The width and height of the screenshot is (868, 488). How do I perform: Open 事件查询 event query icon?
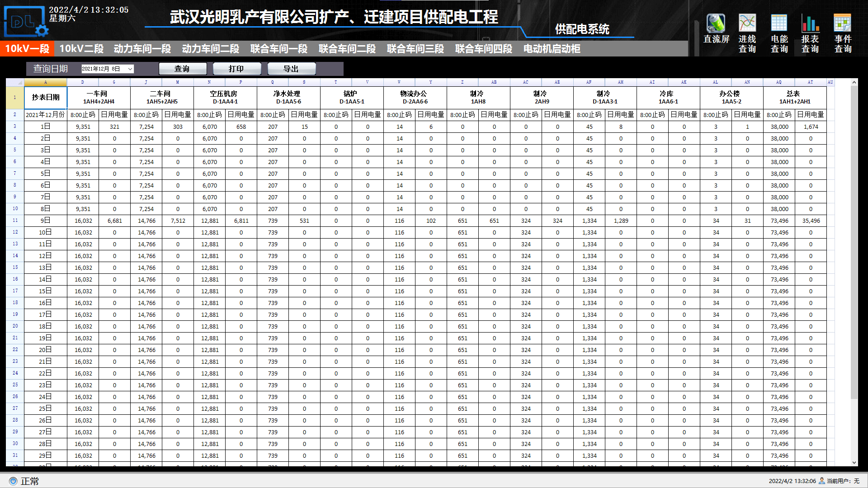842,23
